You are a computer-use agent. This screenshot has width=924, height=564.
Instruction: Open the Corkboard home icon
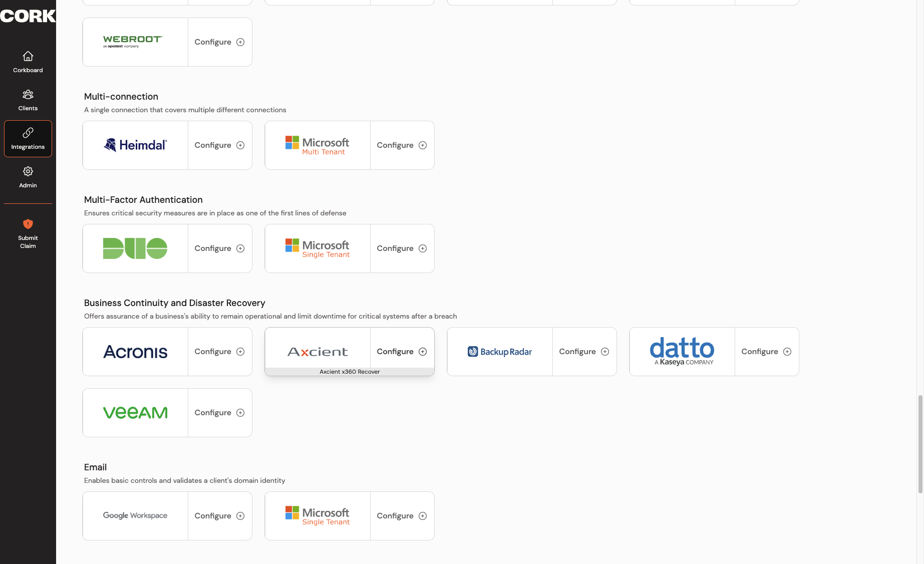[28, 56]
